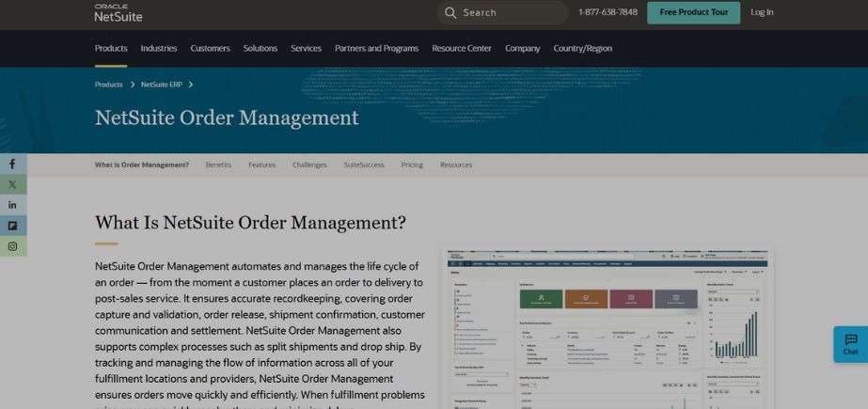The width and height of the screenshot is (868, 409).
Task: Open Partners and Programs menu
Action: coord(376,48)
